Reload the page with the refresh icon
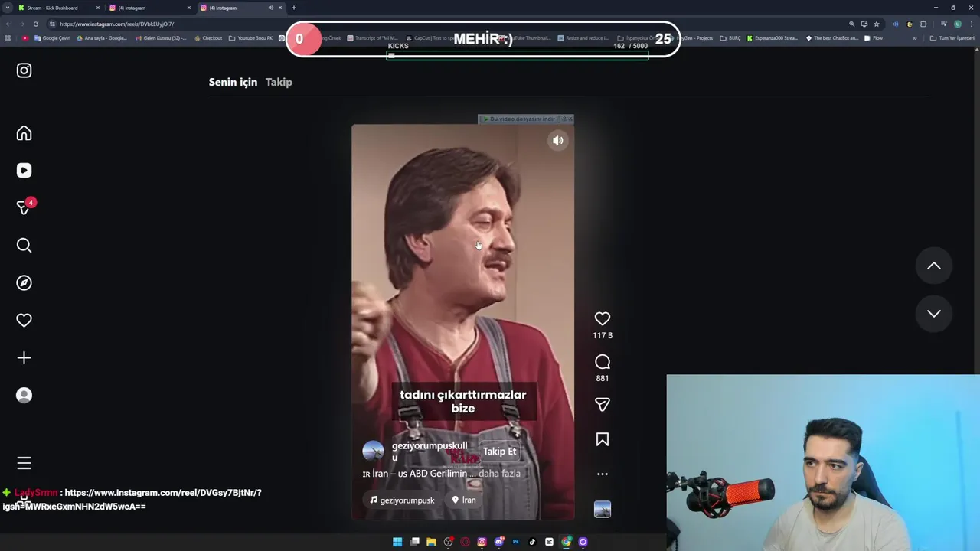Viewport: 980px width, 551px height. (x=35, y=24)
